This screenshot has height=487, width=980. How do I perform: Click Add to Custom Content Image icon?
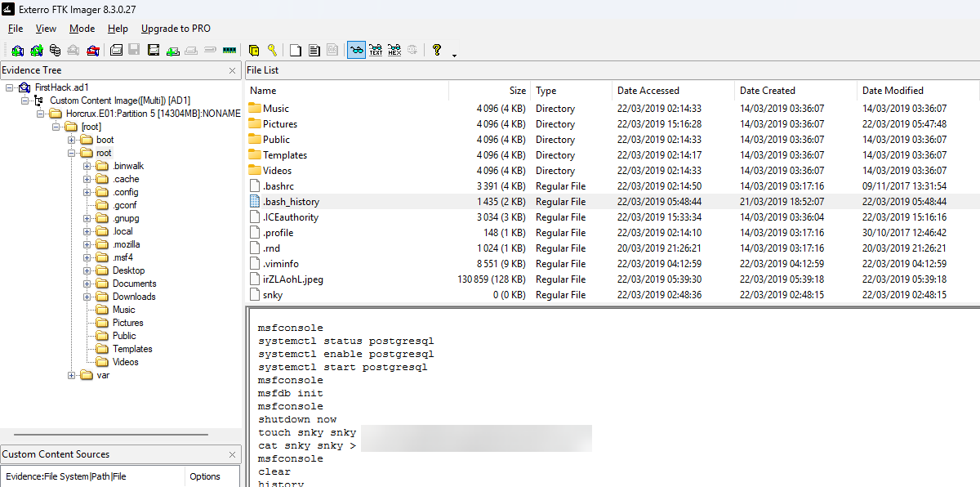(x=173, y=50)
